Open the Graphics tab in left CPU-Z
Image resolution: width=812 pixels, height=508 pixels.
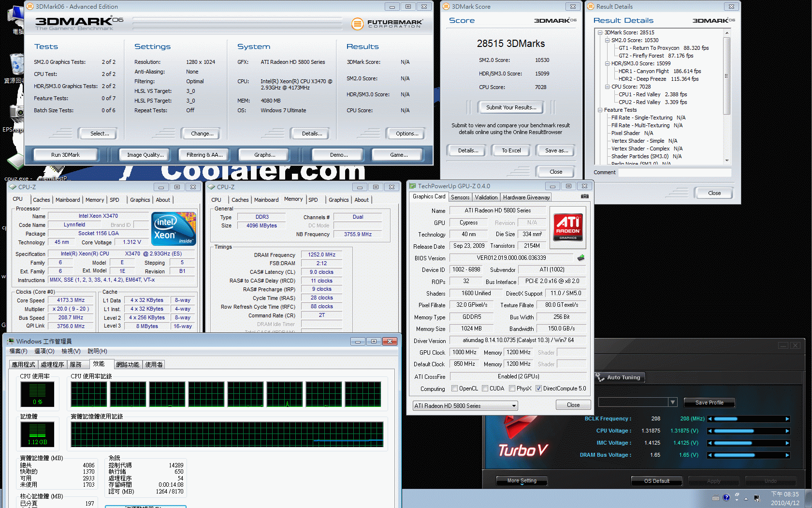tap(140, 200)
